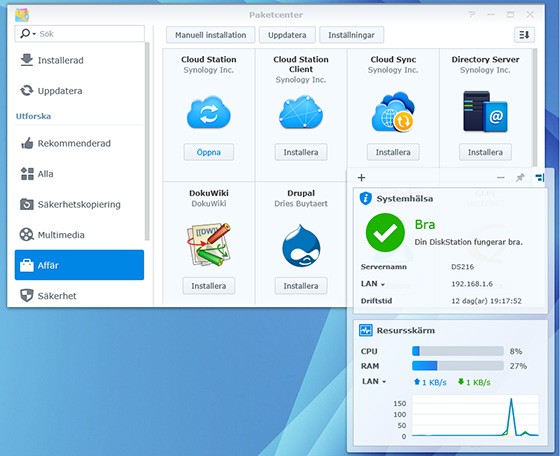Open the Installerad section
The width and height of the screenshot is (560, 456).
[x=79, y=60]
